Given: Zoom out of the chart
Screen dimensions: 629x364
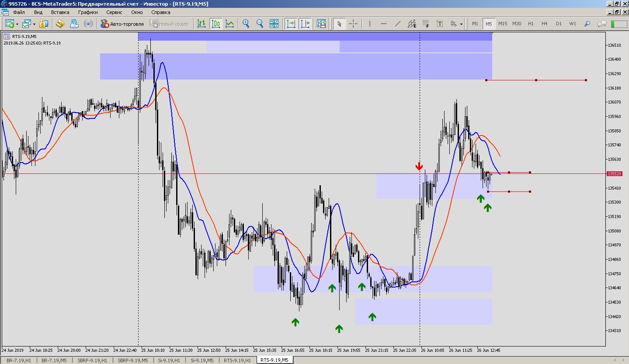Looking at the screenshot, I should pyautogui.click(x=260, y=24).
